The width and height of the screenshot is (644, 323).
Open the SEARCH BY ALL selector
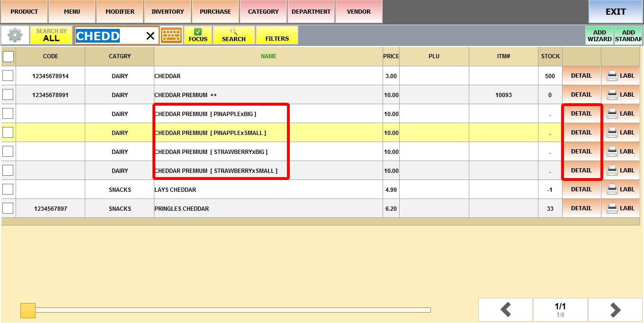(51, 36)
